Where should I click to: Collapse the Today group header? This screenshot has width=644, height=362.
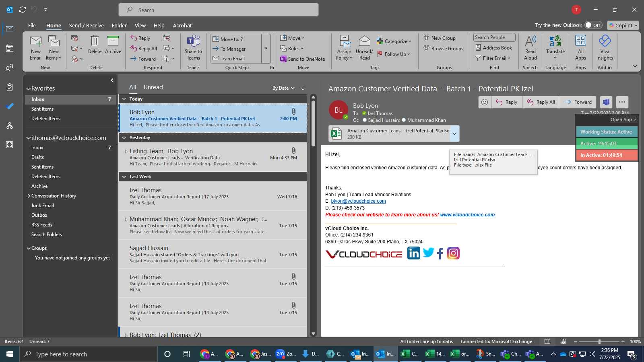[124, 99]
